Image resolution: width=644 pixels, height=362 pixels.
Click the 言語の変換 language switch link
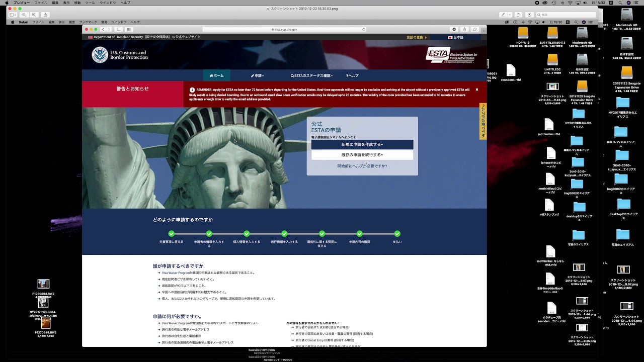[417, 37]
